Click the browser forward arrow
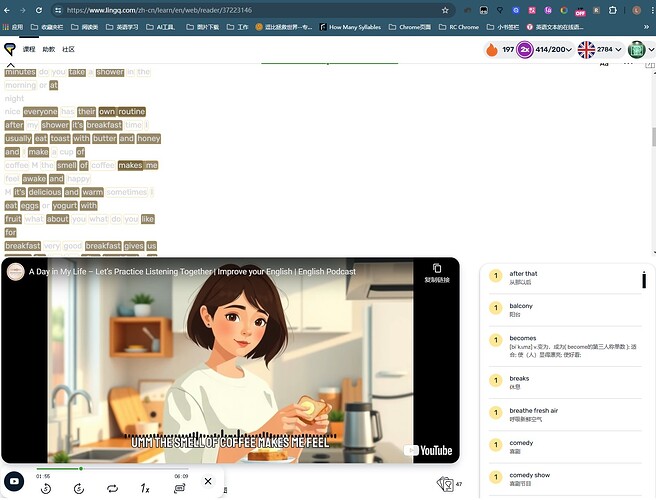Viewport: 656px width, 500px height. (23, 10)
